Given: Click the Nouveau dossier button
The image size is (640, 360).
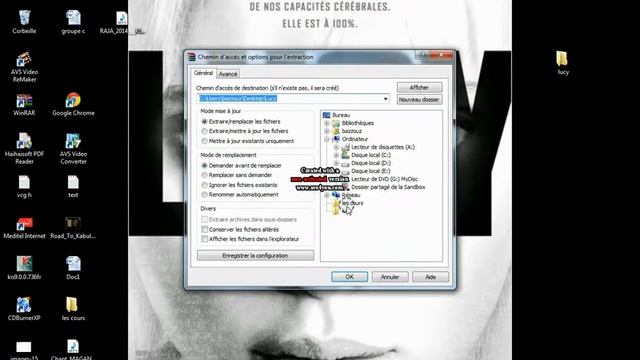Looking at the screenshot, I should pos(419,100).
